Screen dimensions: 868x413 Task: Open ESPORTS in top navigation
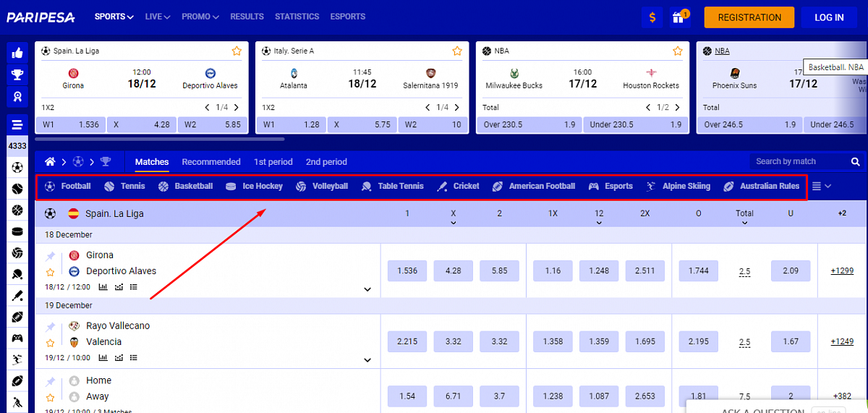coord(348,17)
